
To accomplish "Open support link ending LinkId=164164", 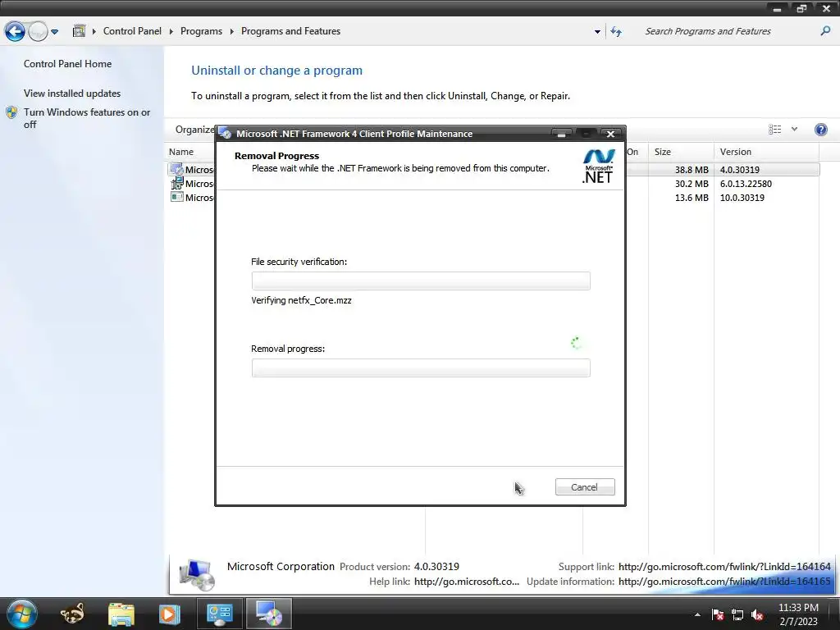I will coord(724,566).
